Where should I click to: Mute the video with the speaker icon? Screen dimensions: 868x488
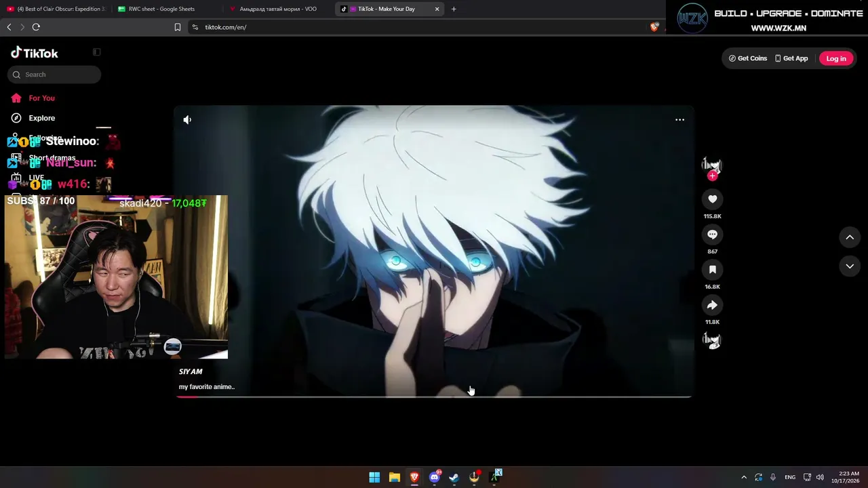pyautogui.click(x=187, y=120)
